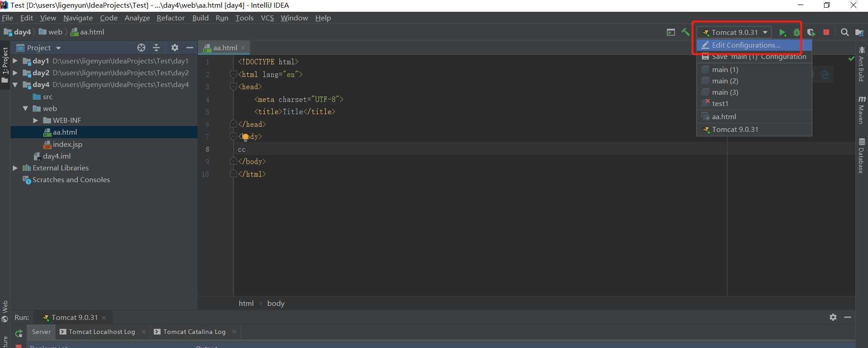The image size is (868, 348).
Task: Select main (2) run configuration
Action: click(754, 81)
